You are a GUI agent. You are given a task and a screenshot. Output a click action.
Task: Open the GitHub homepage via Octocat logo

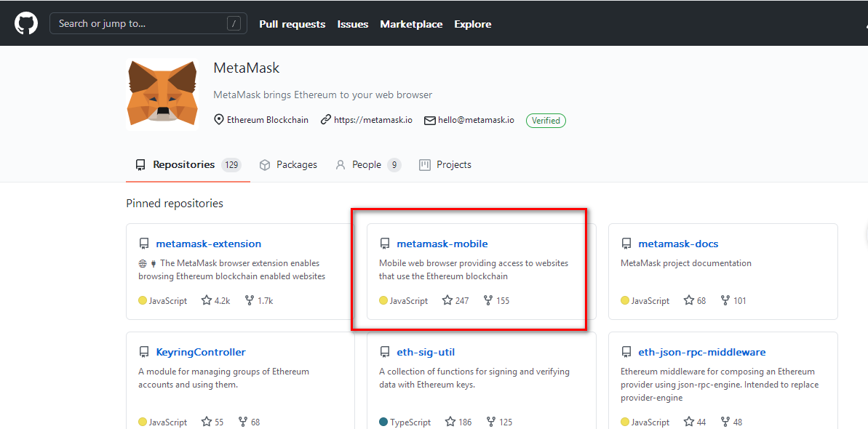pos(26,24)
